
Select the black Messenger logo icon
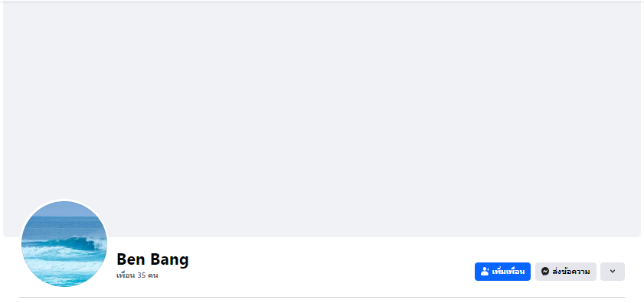(545, 272)
